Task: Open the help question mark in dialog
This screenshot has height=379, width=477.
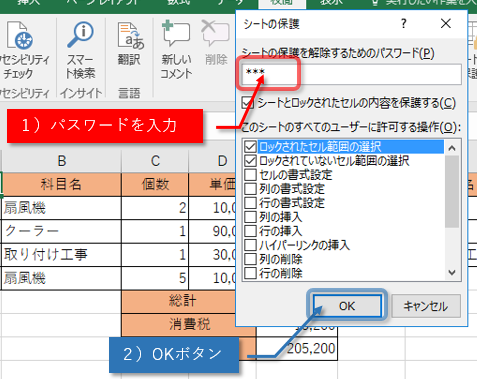Action: click(404, 24)
